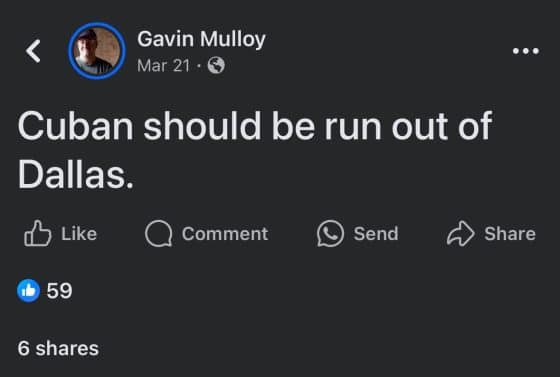
Task: Select the Send text label
Action: point(376,234)
